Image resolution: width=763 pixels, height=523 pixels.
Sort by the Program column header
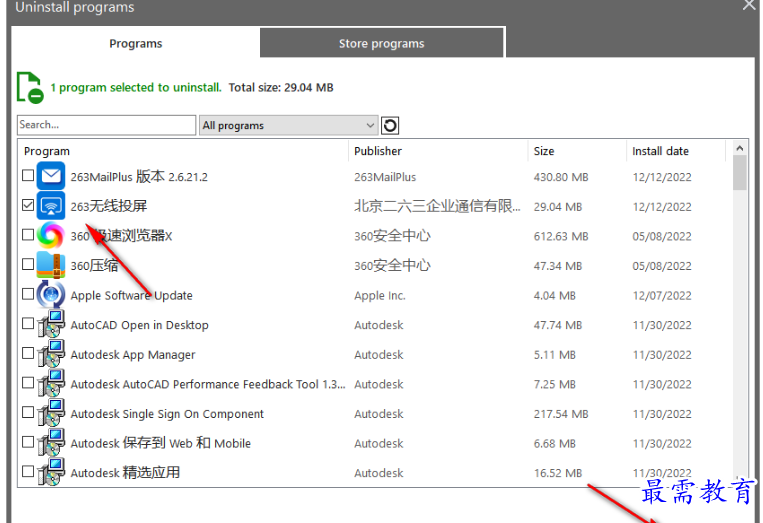click(47, 151)
